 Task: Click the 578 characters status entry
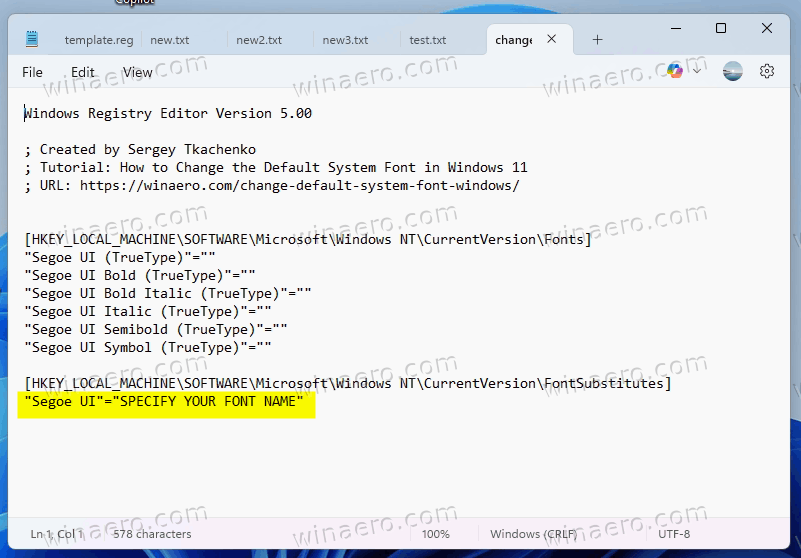pos(152,534)
